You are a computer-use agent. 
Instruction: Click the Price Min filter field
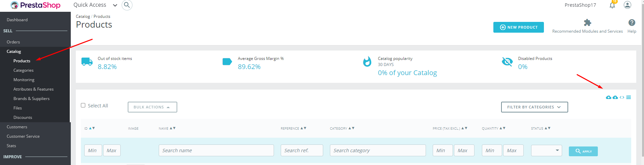[x=443, y=151]
